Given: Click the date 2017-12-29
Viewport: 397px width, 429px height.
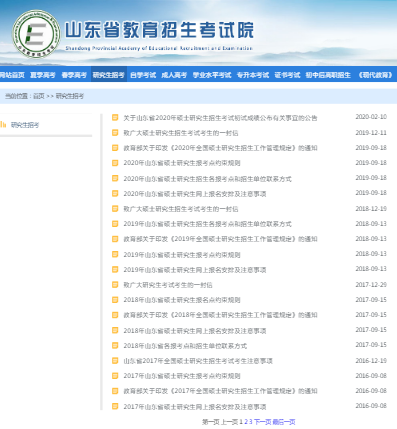Looking at the screenshot, I should tap(371, 285).
